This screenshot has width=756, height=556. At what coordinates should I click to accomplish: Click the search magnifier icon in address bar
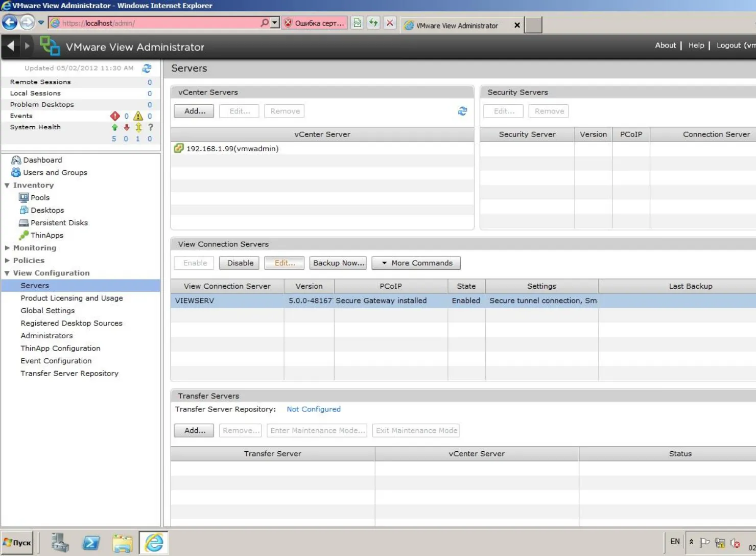[x=264, y=23]
